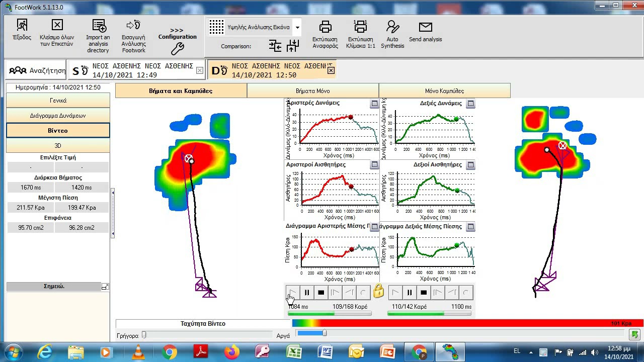Play the right foot video
The width and height of the screenshot is (644, 362).
coord(395,293)
